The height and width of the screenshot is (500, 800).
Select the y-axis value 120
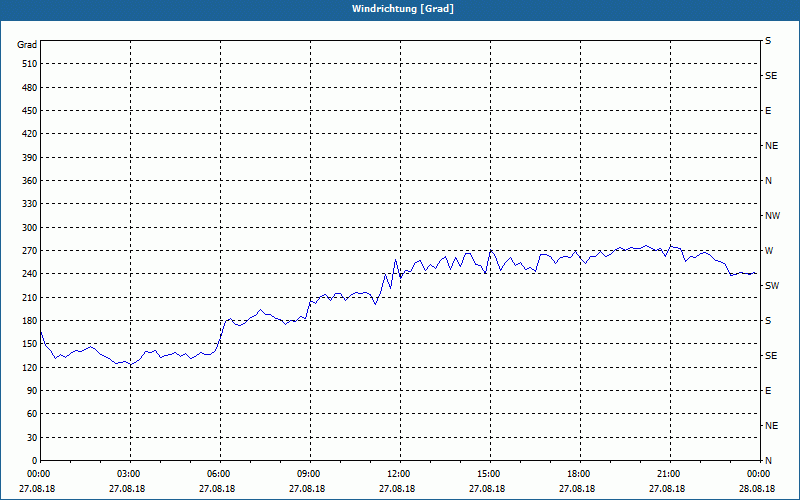30,367
